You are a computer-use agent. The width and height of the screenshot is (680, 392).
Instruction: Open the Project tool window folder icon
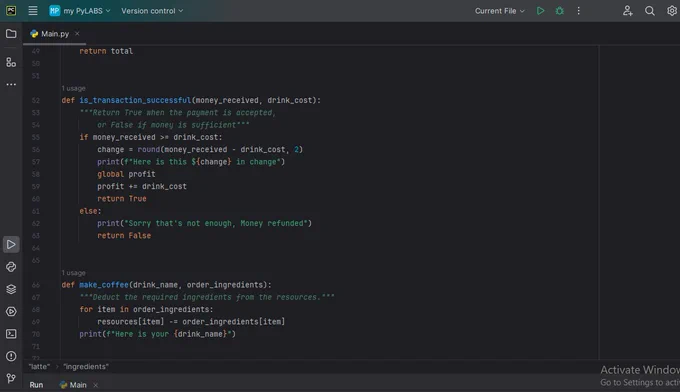[x=11, y=34]
